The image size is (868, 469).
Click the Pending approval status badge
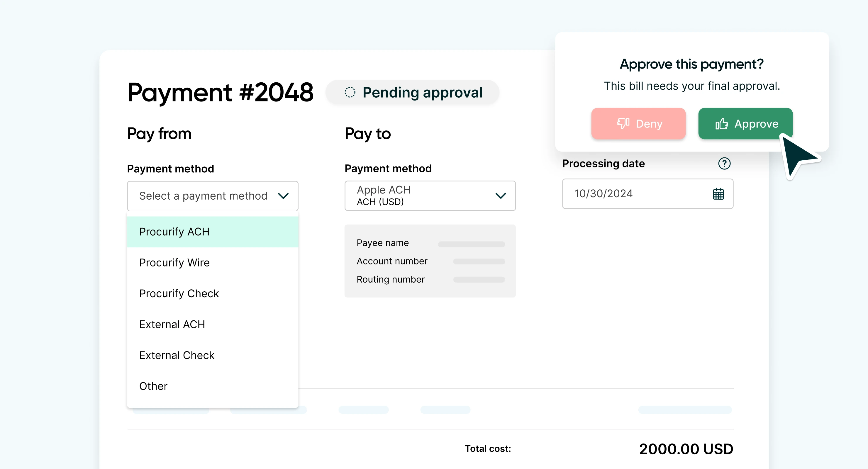pyautogui.click(x=412, y=92)
